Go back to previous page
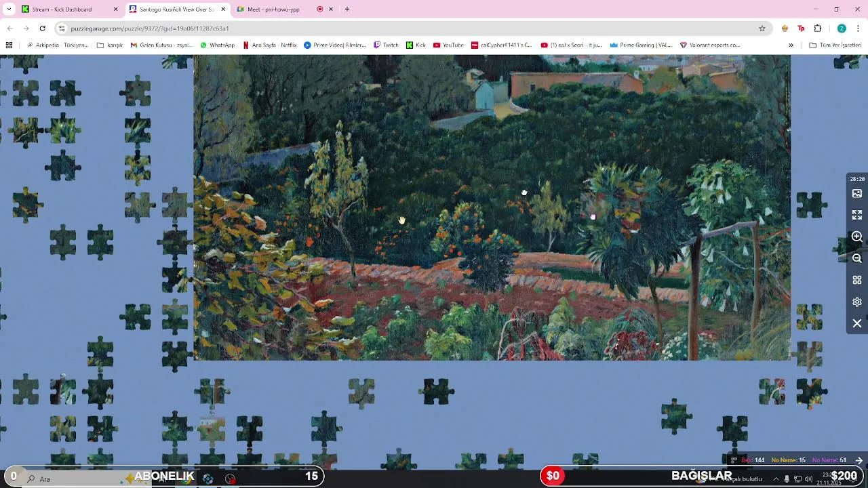 9,28
